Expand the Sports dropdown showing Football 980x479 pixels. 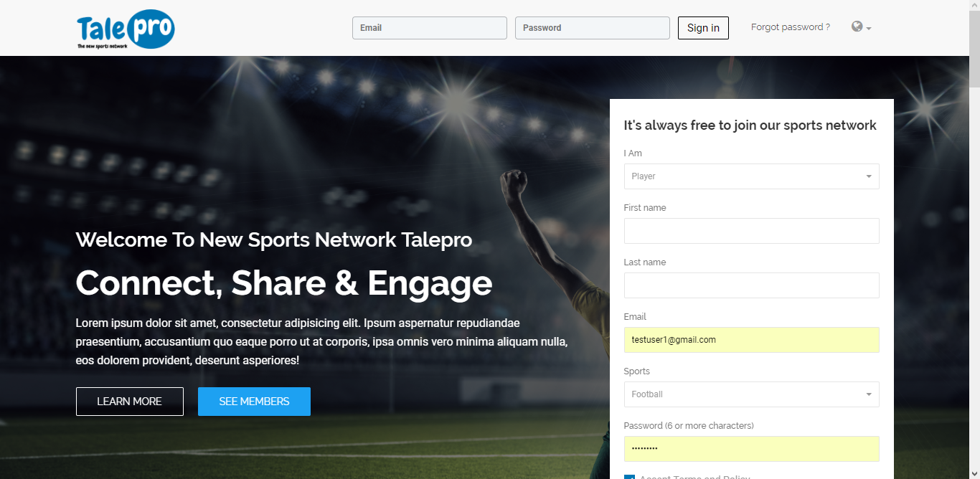[752, 394]
